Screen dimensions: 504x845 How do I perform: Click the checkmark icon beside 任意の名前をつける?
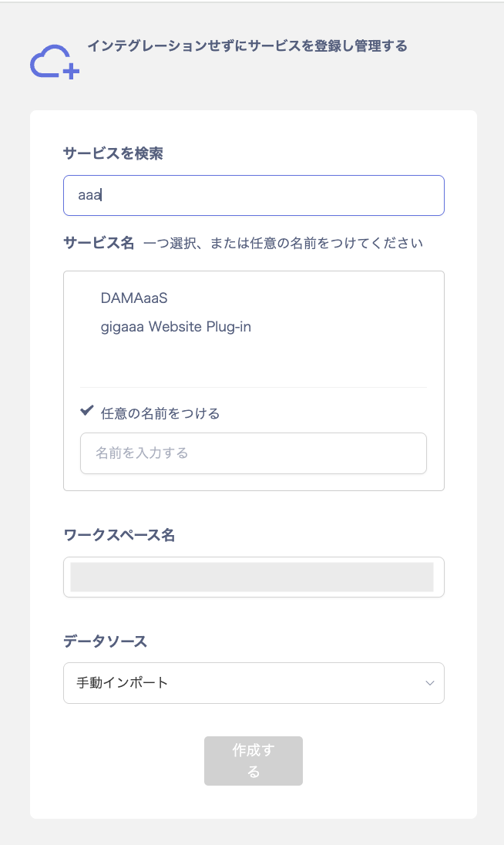87,411
